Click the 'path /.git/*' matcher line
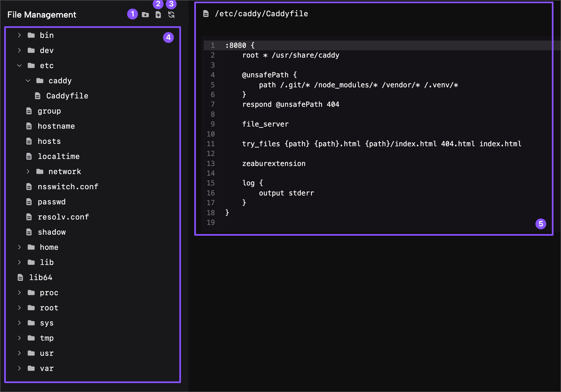 click(x=359, y=85)
